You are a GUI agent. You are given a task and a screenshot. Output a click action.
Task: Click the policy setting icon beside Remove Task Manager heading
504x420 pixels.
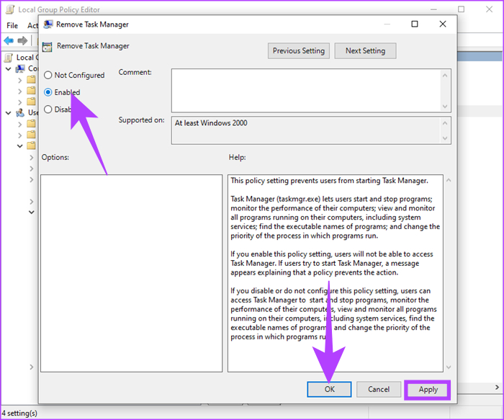pyautogui.click(x=48, y=47)
